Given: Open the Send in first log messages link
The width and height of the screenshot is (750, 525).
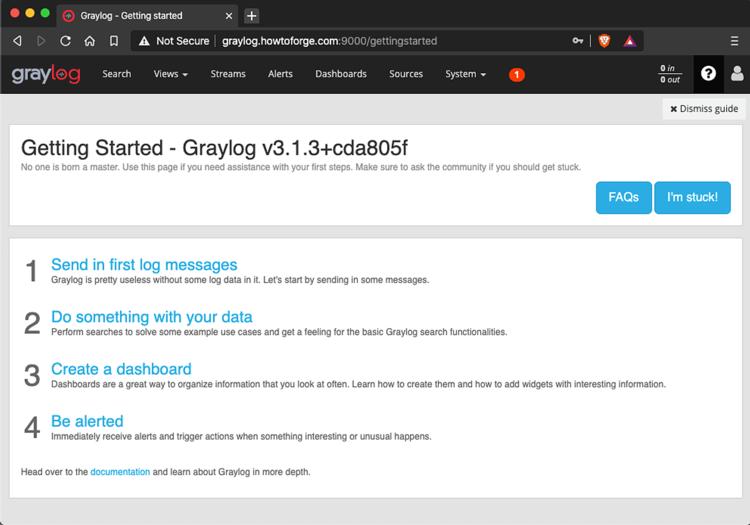Looking at the screenshot, I should 144,265.
